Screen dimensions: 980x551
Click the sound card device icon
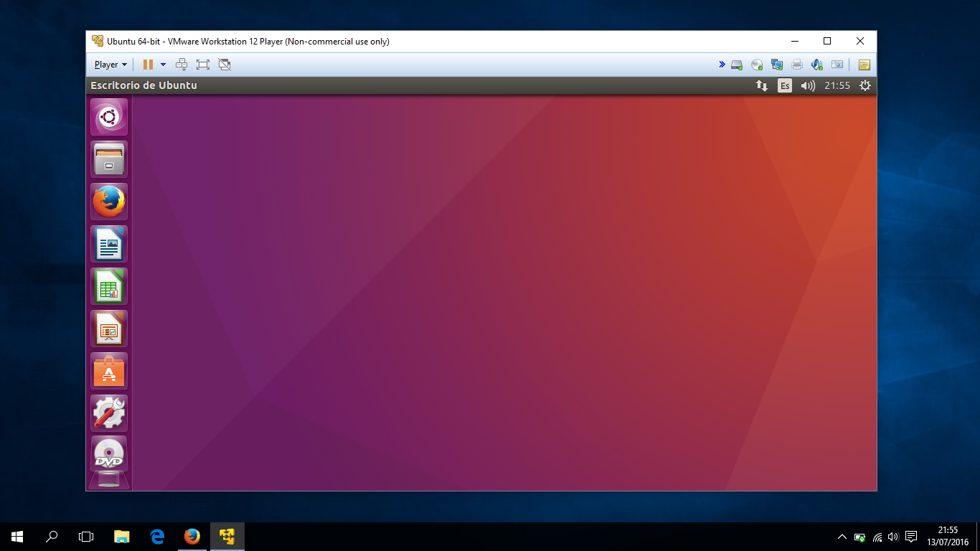(x=817, y=65)
